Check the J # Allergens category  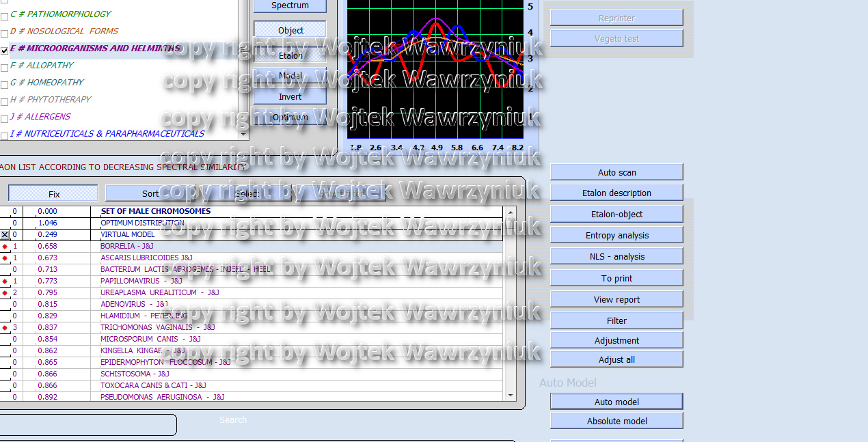click(4, 118)
